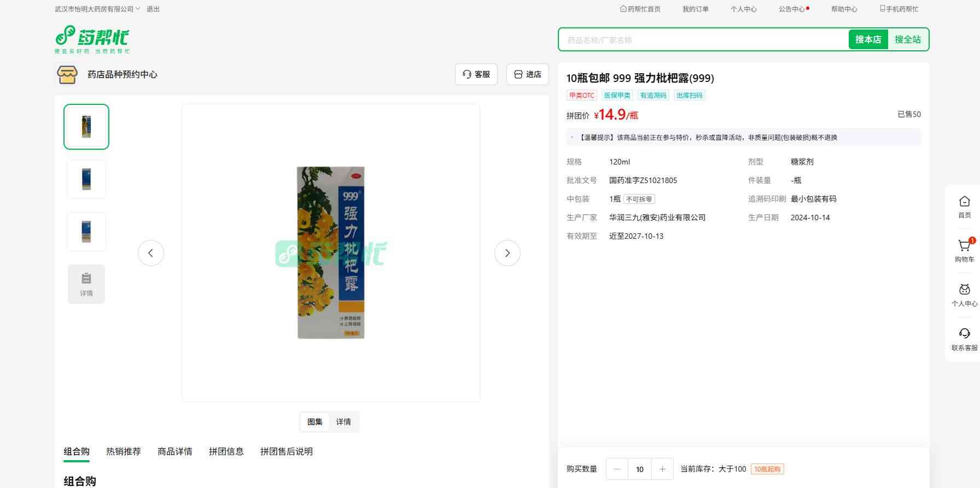The height and width of the screenshot is (488, 980).
Task: Show the previous product image arrow
Action: 151,253
